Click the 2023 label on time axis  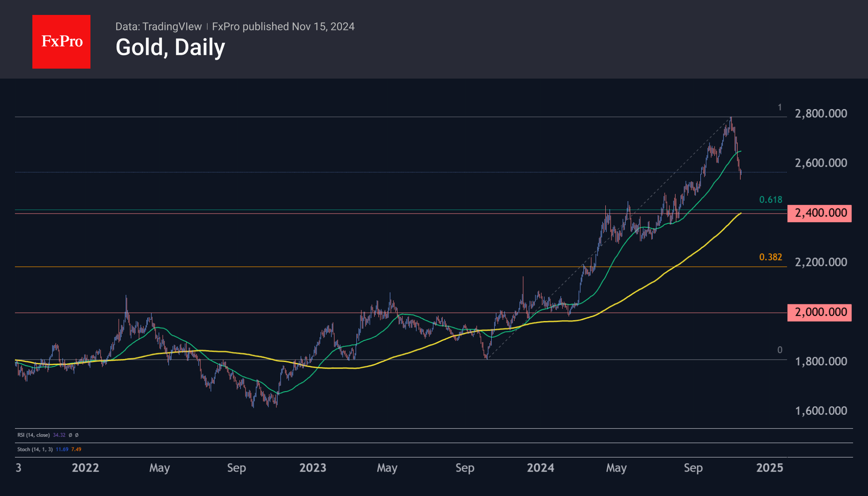click(313, 468)
